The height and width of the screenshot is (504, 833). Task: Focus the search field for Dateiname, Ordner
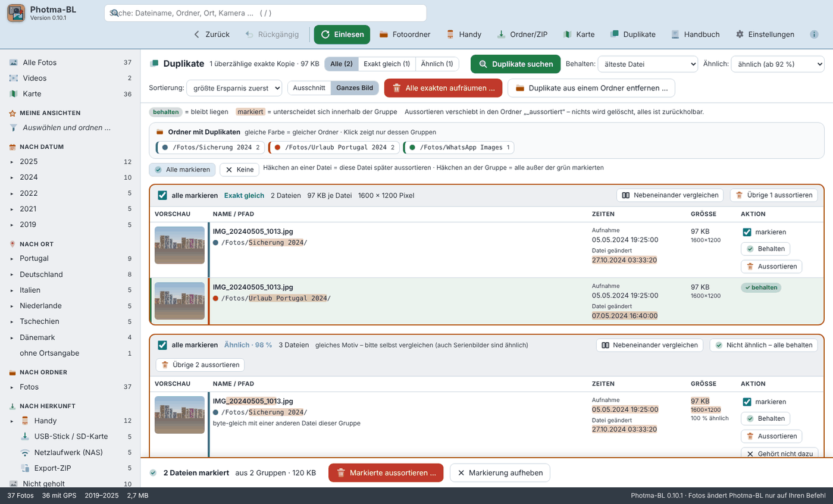tap(265, 13)
